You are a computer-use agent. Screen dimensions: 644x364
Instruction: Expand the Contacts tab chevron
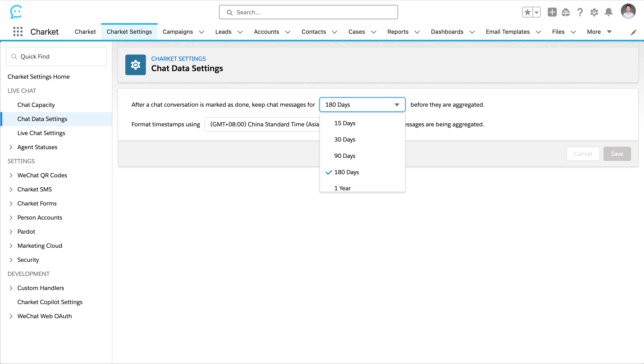[x=335, y=32]
